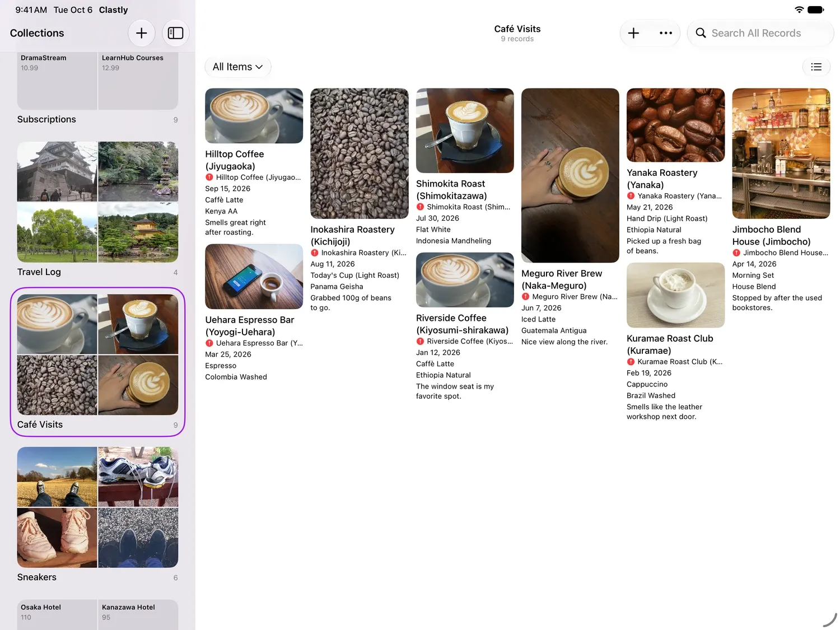
Task: Open the three-dots more options menu
Action: (666, 33)
